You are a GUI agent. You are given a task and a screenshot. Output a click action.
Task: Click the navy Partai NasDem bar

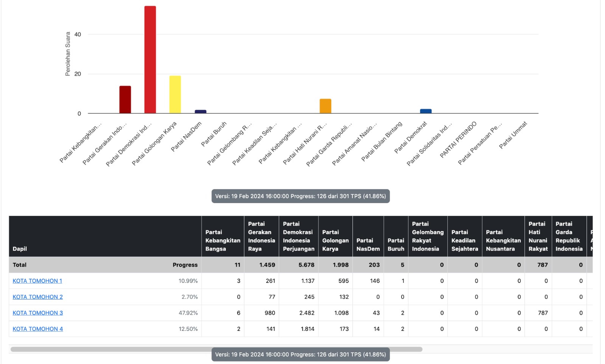point(200,112)
